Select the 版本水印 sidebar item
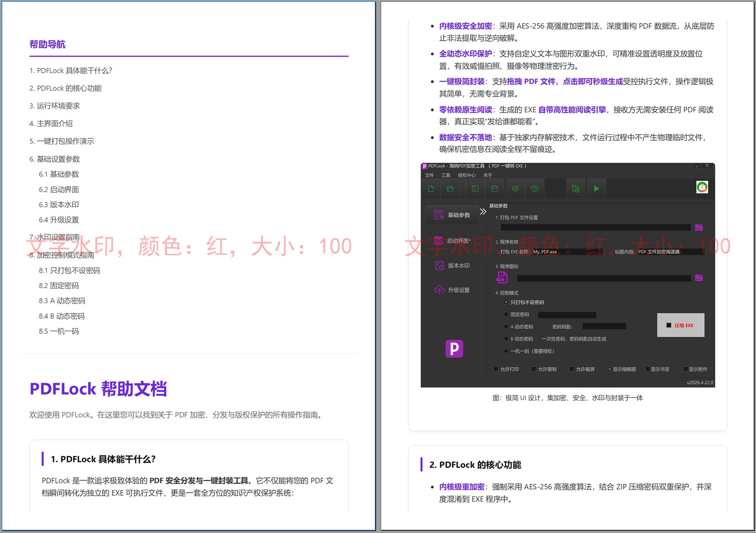756x533 pixels. (452, 265)
